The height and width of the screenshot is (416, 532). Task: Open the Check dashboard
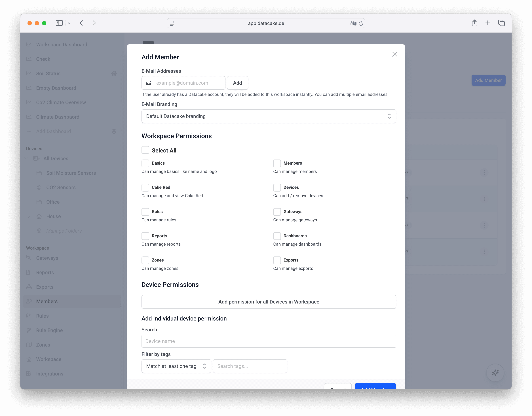coord(43,59)
